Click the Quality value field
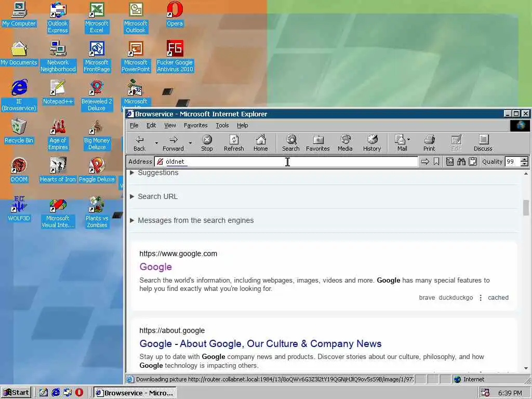The image size is (532, 399). 512,162
